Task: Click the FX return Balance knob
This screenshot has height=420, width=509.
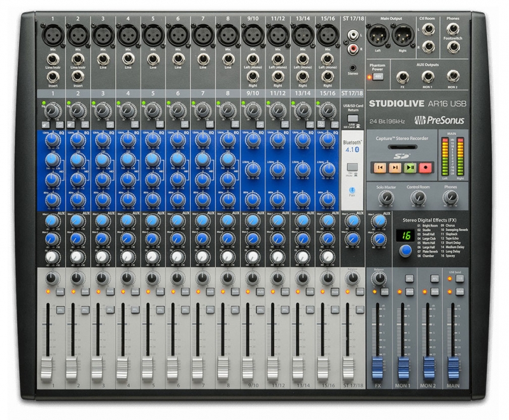Action: (379, 278)
